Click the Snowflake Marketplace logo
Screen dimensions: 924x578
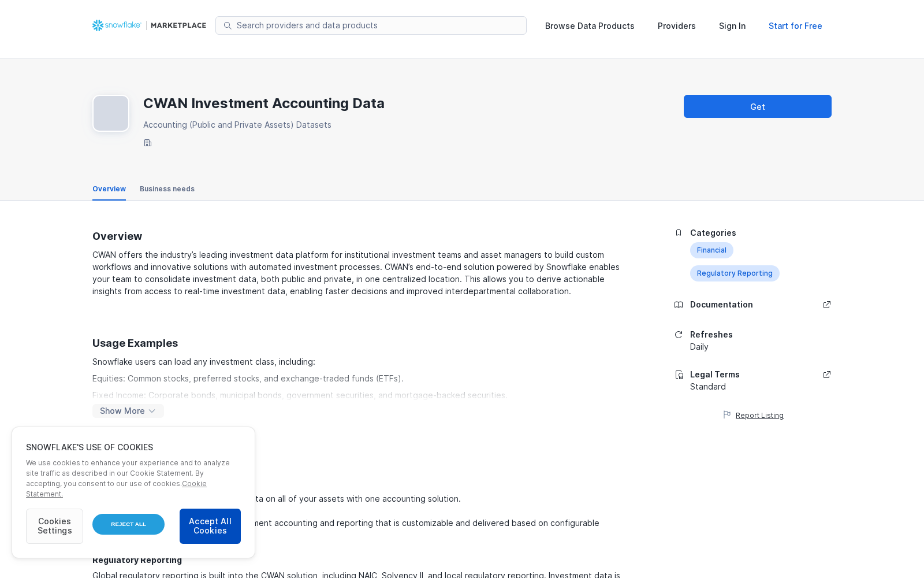click(149, 25)
